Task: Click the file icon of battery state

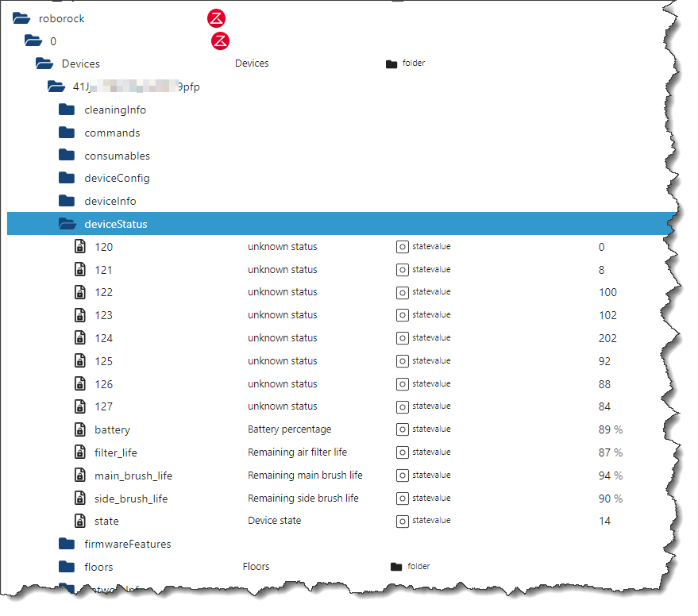Action: [79, 429]
